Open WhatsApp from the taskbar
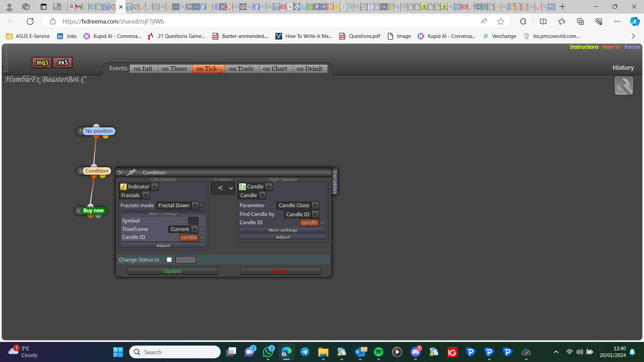The width and height of the screenshot is (644, 362). (268, 352)
